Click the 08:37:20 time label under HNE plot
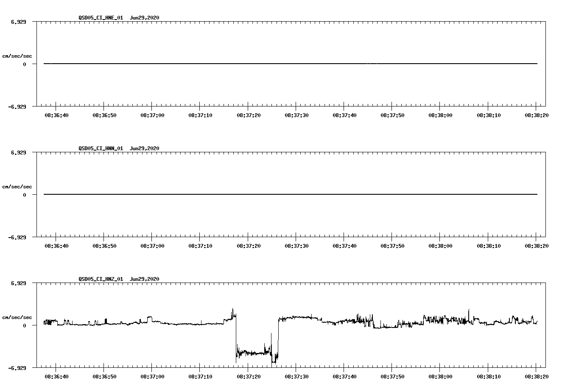The height and width of the screenshot is (392, 576). 249,115
